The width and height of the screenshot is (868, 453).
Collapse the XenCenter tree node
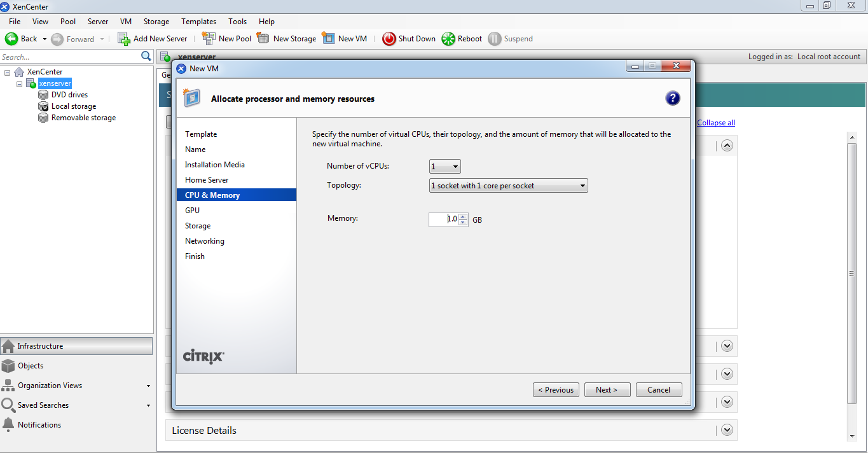click(7, 72)
